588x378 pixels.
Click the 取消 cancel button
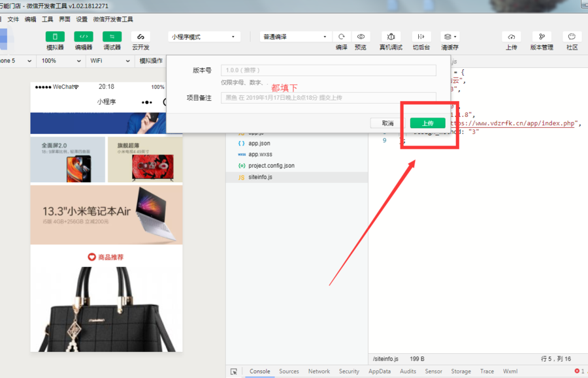(387, 123)
